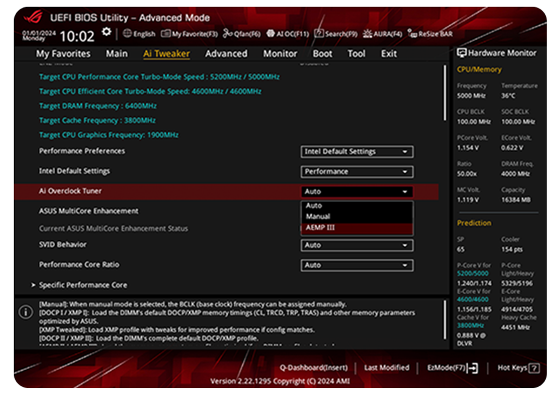Go to Exit tab
The width and height of the screenshot is (558, 400).
click(x=389, y=54)
